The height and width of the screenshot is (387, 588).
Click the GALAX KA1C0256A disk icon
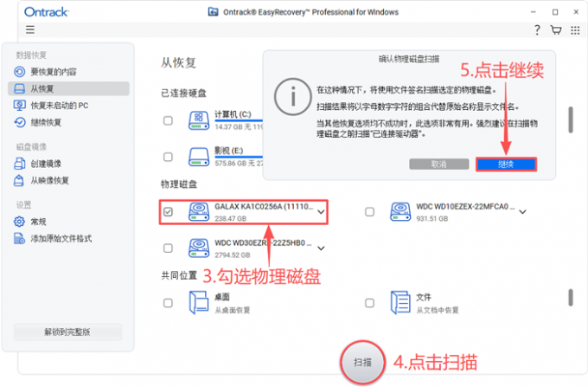point(198,212)
